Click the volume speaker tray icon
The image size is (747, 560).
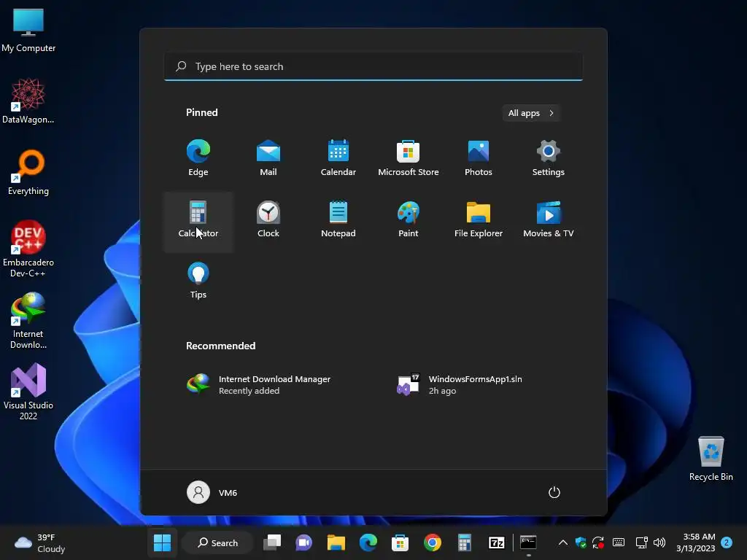(x=659, y=542)
